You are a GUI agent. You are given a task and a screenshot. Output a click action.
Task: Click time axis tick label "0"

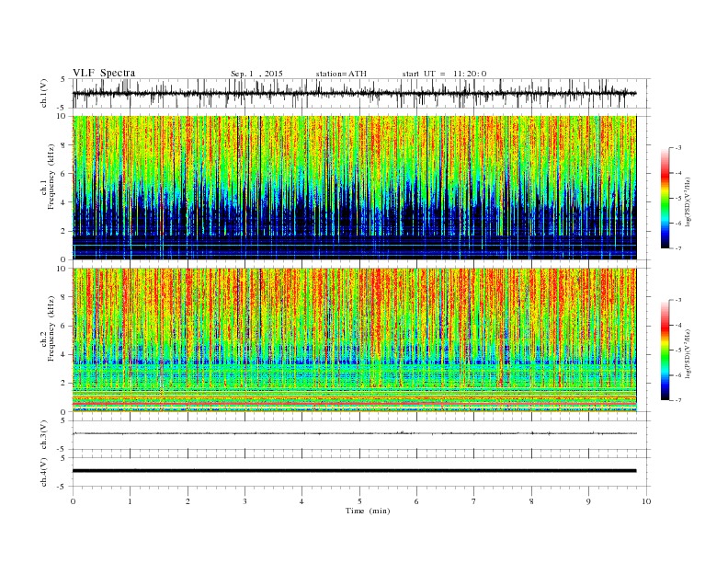73,501
